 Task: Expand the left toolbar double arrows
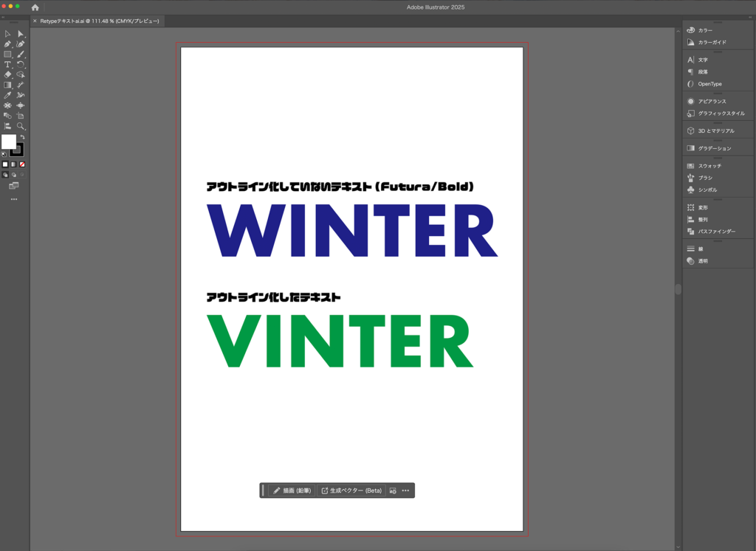[3, 17]
